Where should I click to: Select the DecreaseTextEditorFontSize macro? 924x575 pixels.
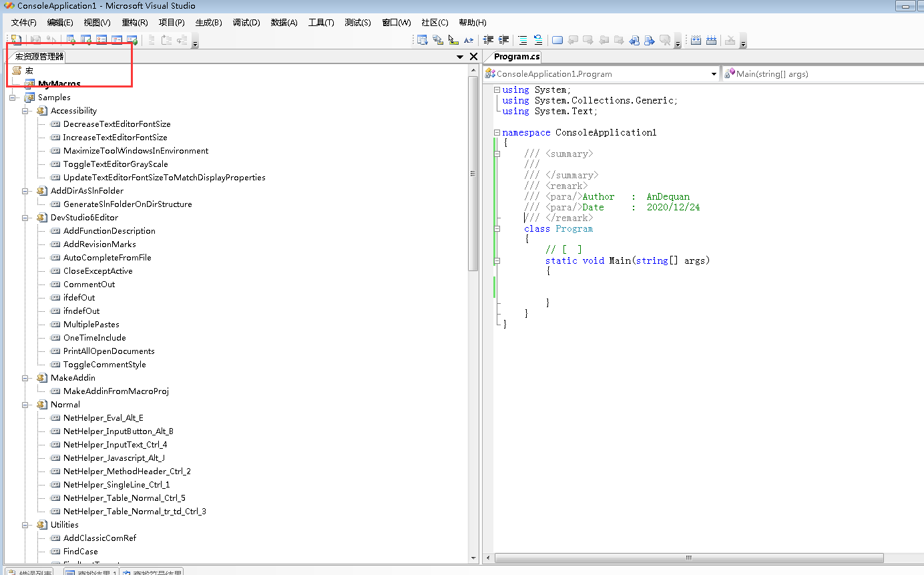click(117, 124)
